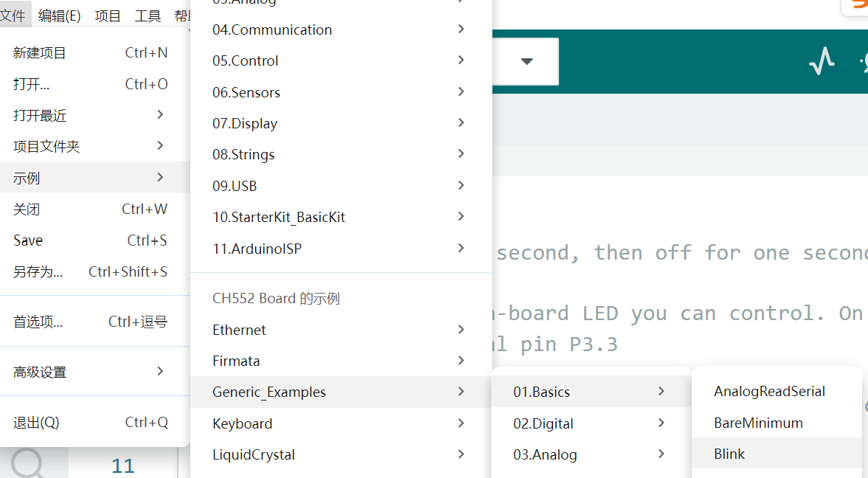
Task: Open the board selector dropdown arrow
Action: coord(527,61)
